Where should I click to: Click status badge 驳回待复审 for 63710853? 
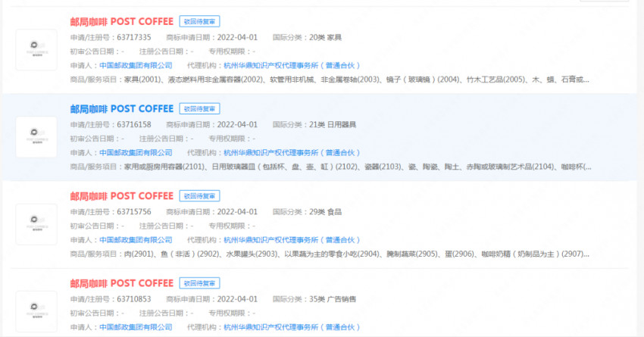click(199, 283)
